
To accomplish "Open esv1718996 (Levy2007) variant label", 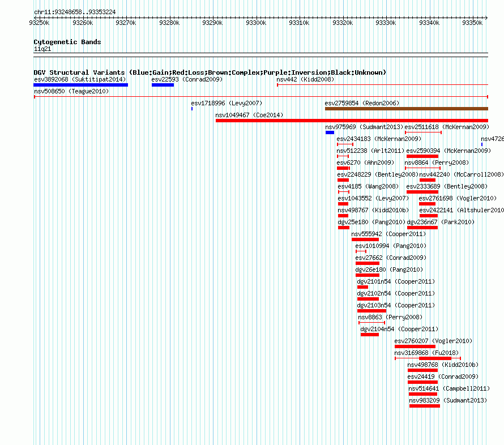I will (227, 103).
